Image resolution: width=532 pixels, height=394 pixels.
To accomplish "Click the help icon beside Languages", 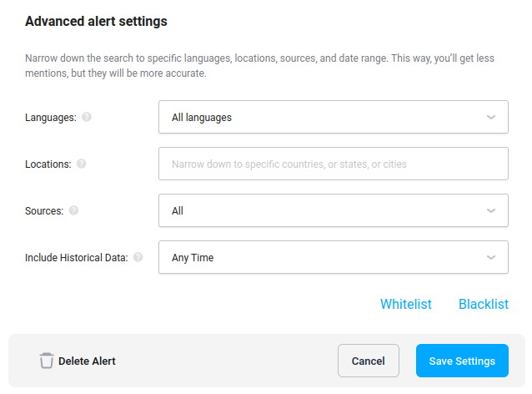I will pos(87,117).
